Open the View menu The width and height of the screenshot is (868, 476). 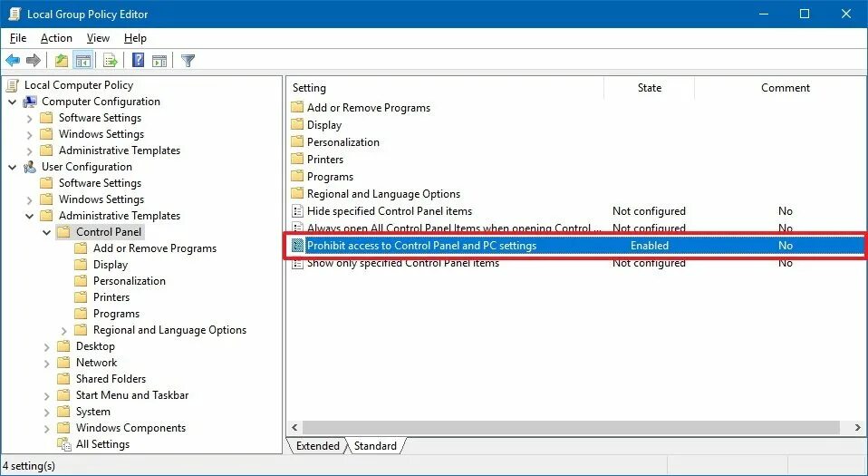pos(98,38)
